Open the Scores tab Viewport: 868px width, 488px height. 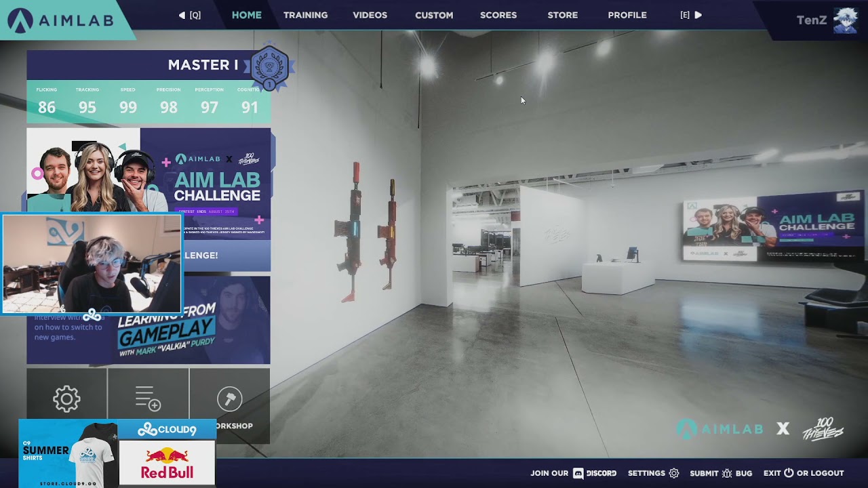click(498, 15)
